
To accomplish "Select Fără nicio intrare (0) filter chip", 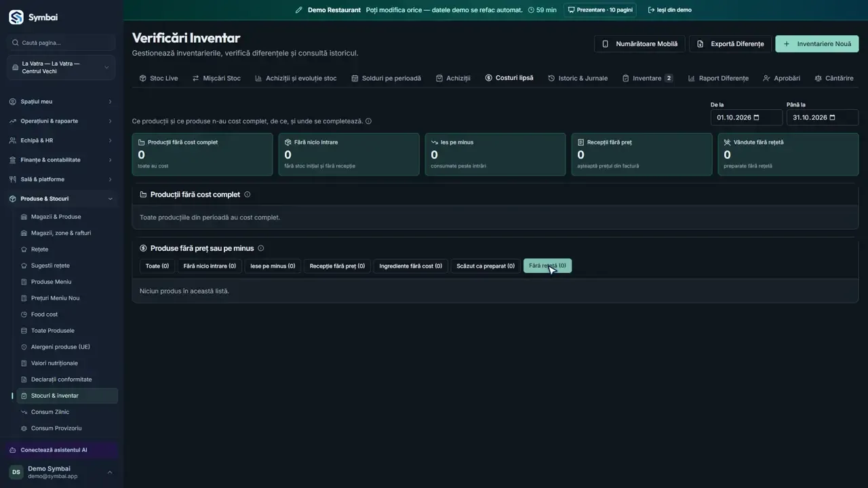I will coord(210,266).
